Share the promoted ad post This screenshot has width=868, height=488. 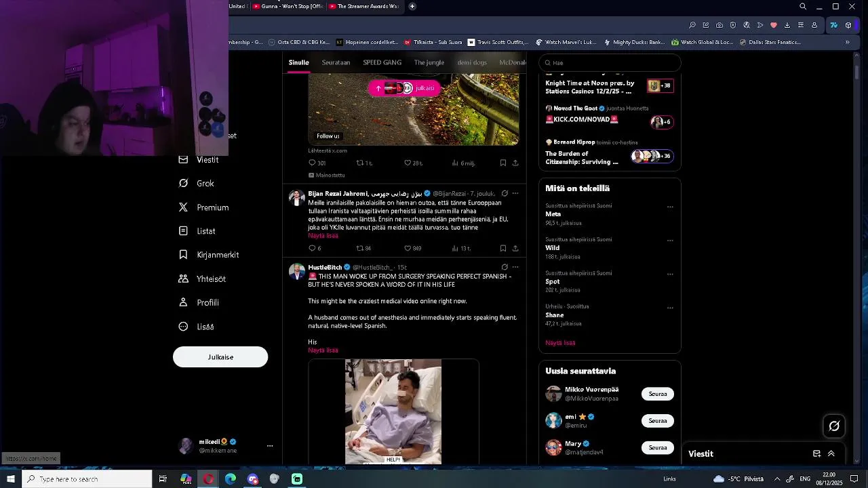[x=515, y=163]
